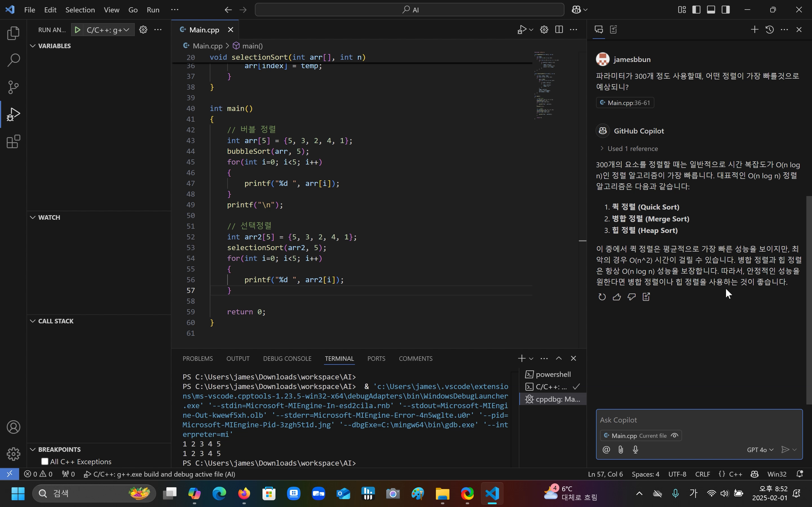Viewport: 812px width, 507px height.
Task: Toggle the secondary side bar layout button
Action: click(726, 10)
